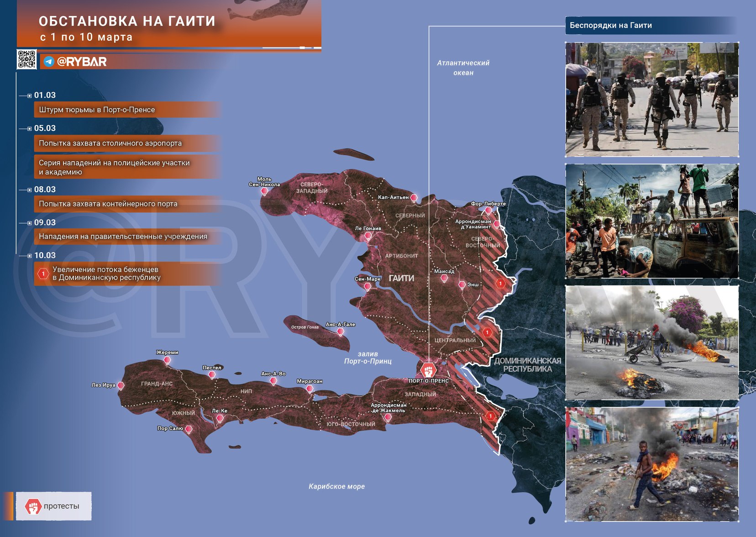Click the protest fist icon in протесты legend
This screenshot has height=537, width=756.
click(x=33, y=506)
